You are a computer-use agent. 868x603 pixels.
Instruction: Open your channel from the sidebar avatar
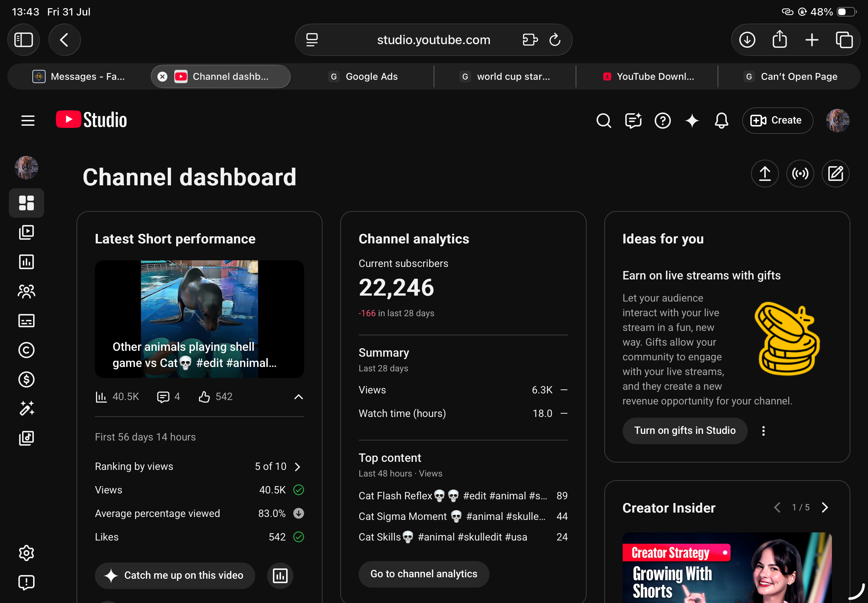(x=26, y=167)
